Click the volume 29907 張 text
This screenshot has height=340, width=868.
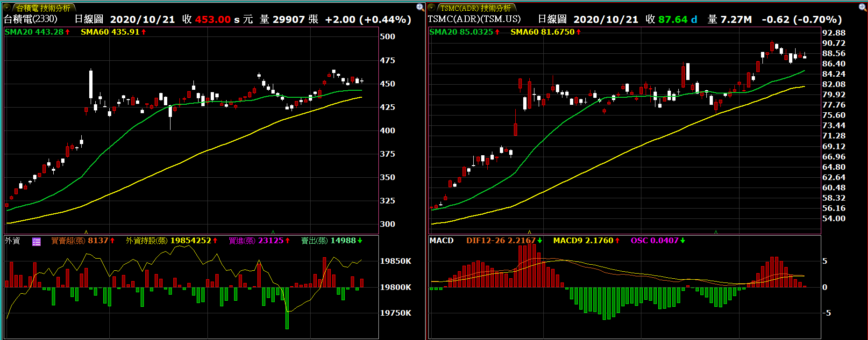(289, 19)
